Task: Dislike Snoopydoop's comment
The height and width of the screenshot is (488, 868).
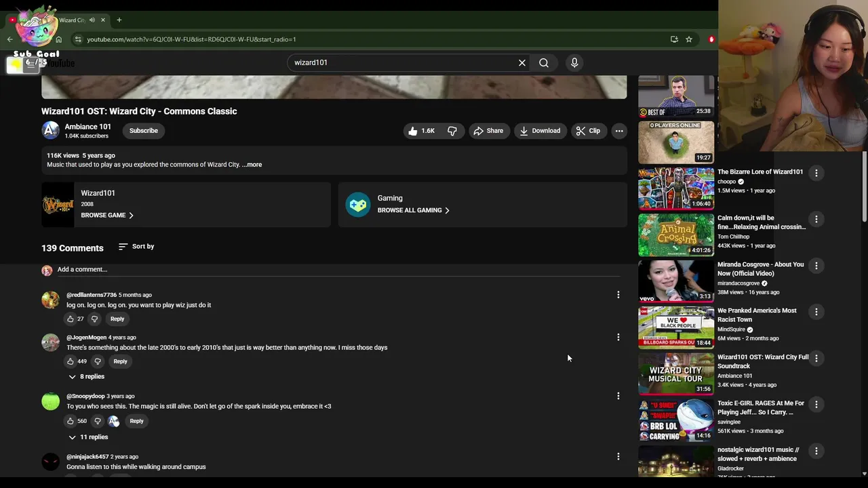Action: pos(98,421)
